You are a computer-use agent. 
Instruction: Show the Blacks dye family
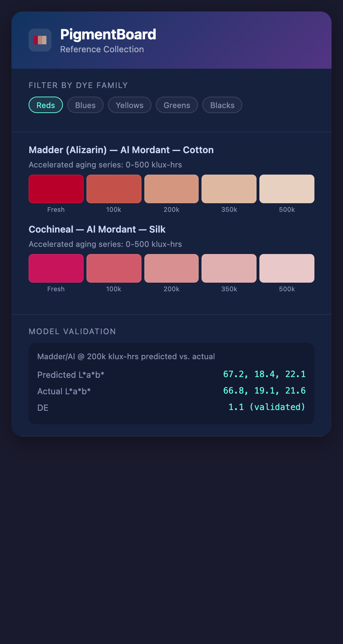coord(222,105)
